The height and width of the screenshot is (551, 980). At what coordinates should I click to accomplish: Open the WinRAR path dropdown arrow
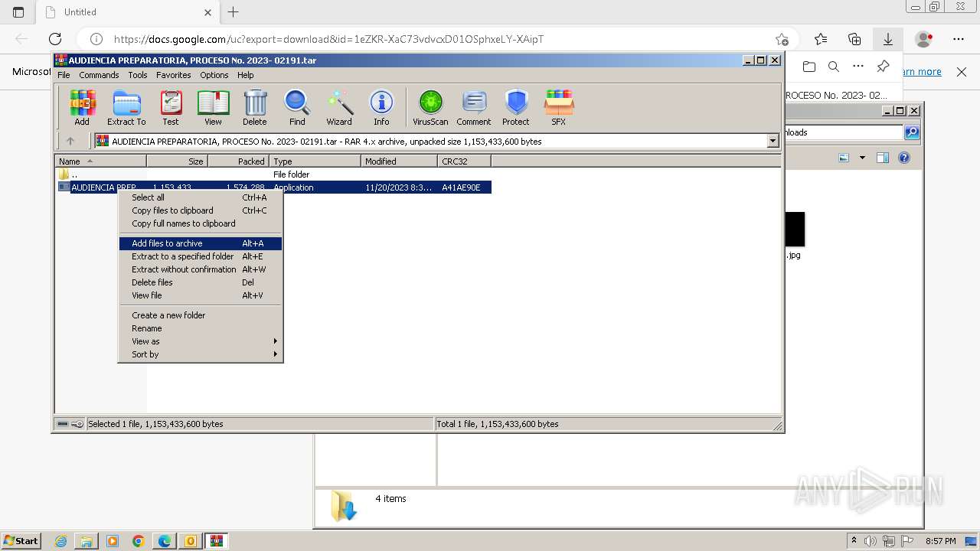(773, 141)
